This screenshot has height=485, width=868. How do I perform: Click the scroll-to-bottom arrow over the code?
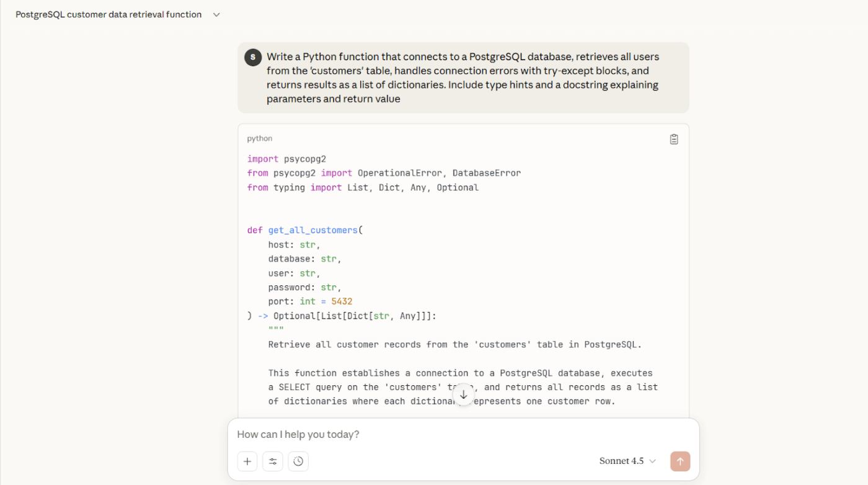[463, 394]
